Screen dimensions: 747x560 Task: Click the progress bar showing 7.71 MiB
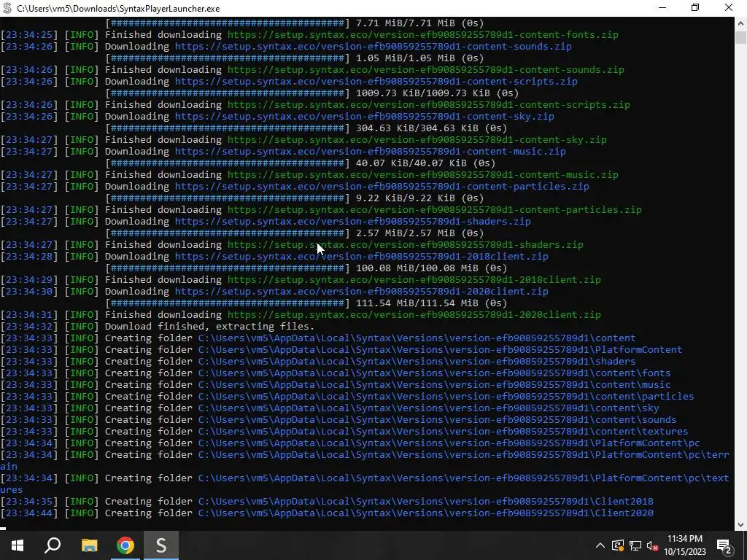click(x=228, y=23)
